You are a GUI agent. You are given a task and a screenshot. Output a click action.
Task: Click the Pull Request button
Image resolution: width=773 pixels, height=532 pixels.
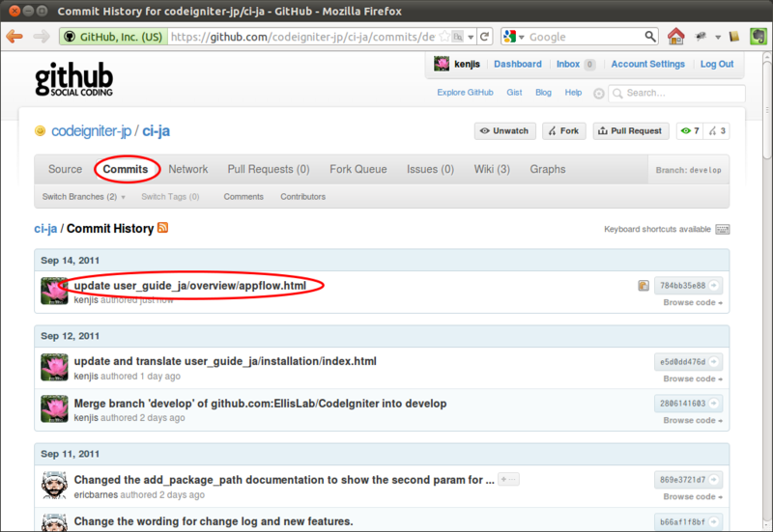pyautogui.click(x=631, y=131)
